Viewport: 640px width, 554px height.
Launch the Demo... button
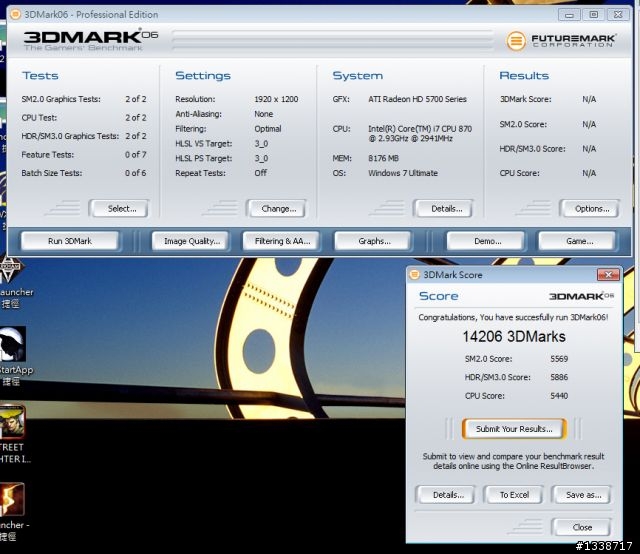(486, 241)
